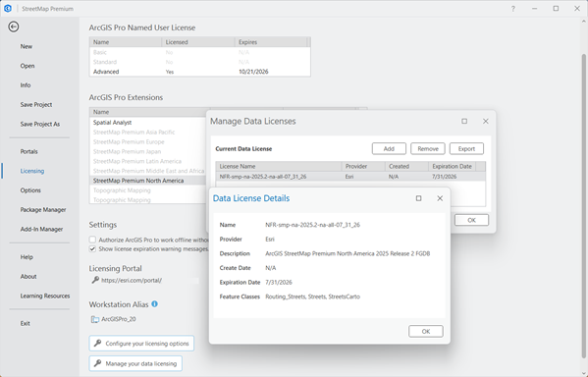
Task: Click Export in Manage Data Licenses
Action: tap(466, 148)
